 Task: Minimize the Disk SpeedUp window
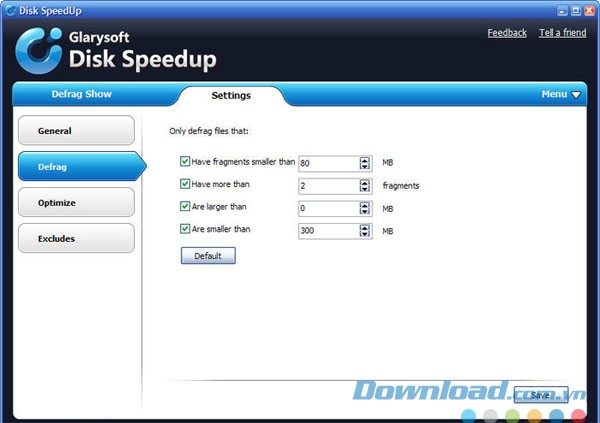coord(562,11)
